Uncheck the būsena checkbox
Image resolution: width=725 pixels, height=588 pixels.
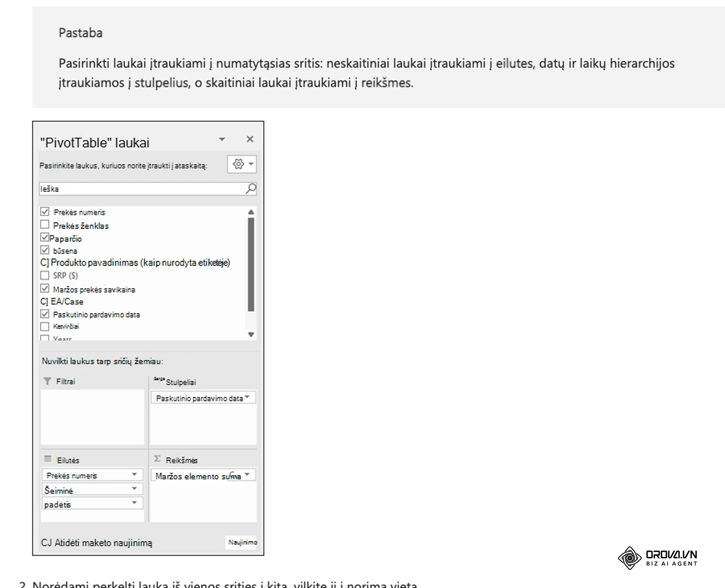tap(44, 250)
